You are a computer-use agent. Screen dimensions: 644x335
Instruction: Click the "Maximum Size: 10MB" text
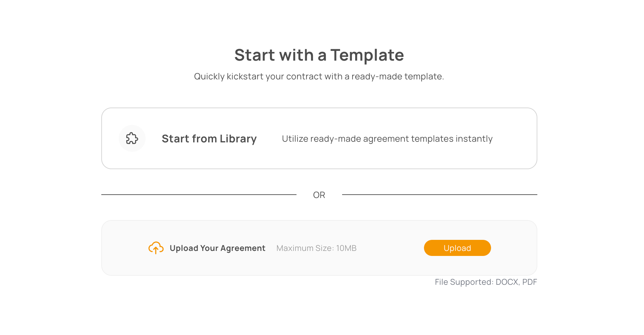[316, 248]
